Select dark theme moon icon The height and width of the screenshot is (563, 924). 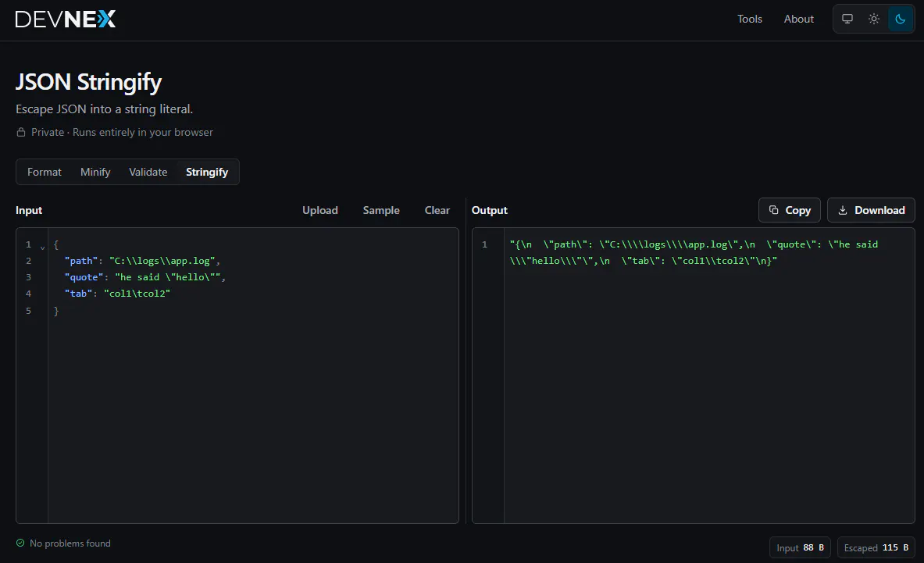coord(901,19)
